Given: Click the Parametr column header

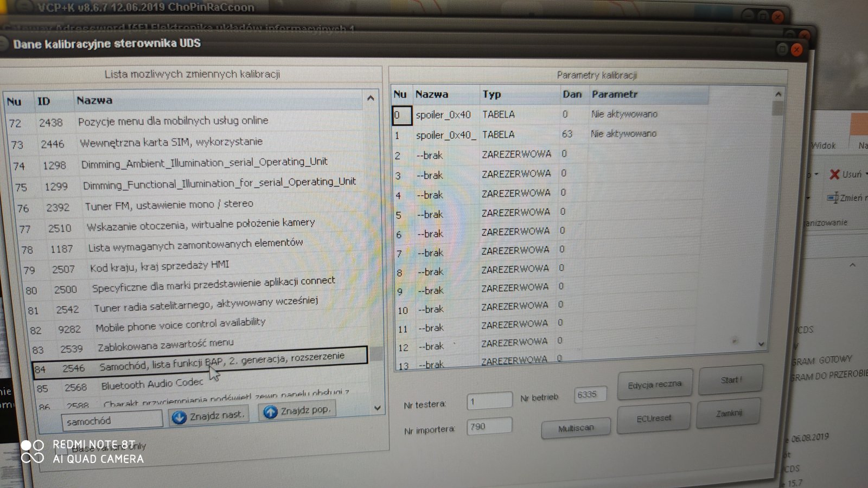Looking at the screenshot, I should point(615,94).
